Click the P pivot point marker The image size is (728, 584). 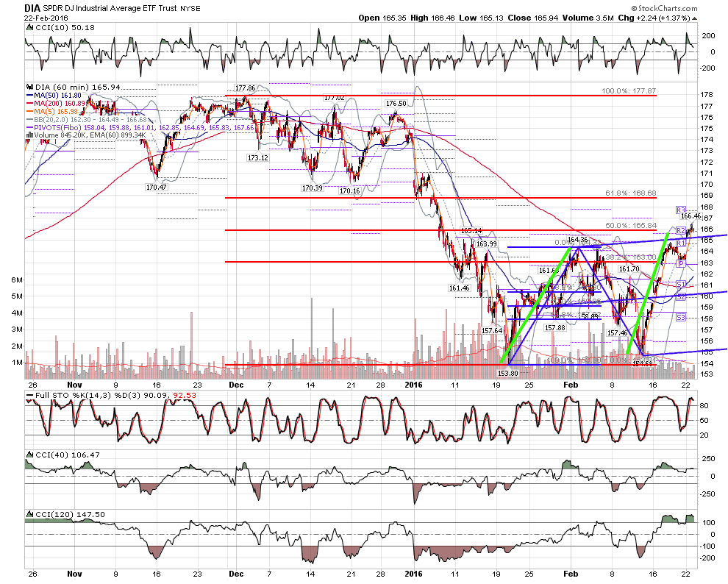(681, 263)
